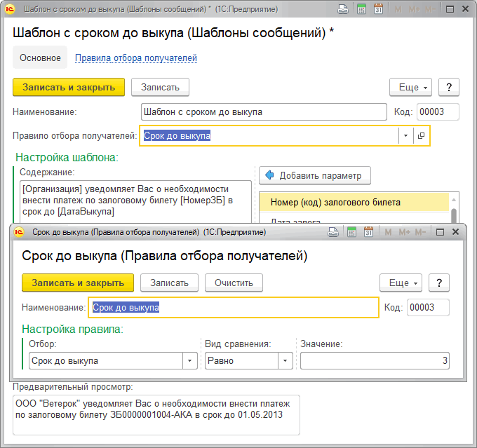Open the selected recipient rule via the open-form icon

[x=422, y=135]
